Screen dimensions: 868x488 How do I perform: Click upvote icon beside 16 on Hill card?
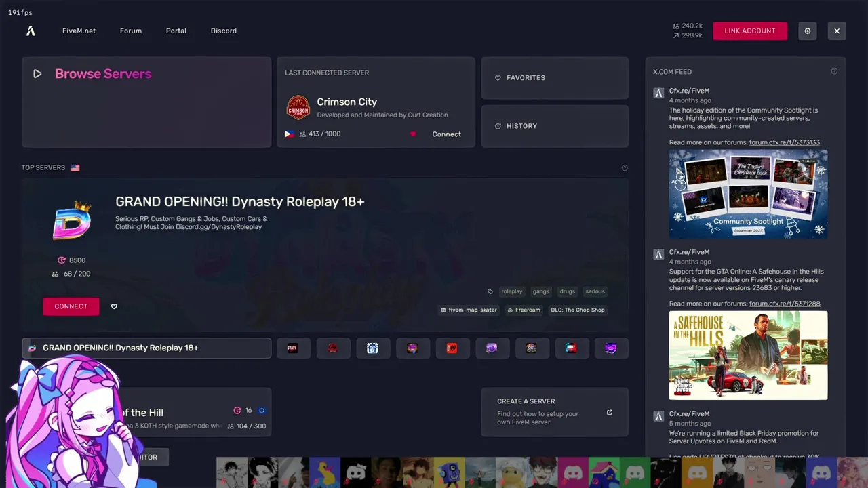click(x=237, y=411)
